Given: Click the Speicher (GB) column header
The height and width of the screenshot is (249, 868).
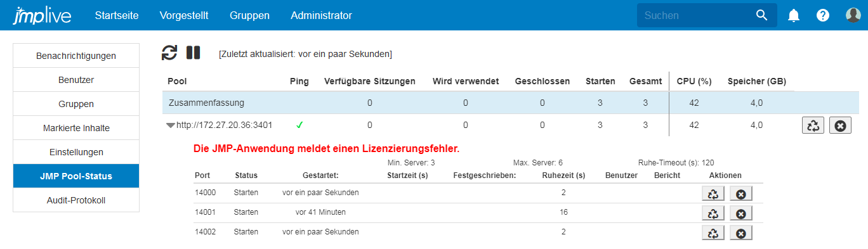Looking at the screenshot, I should pyautogui.click(x=757, y=81).
